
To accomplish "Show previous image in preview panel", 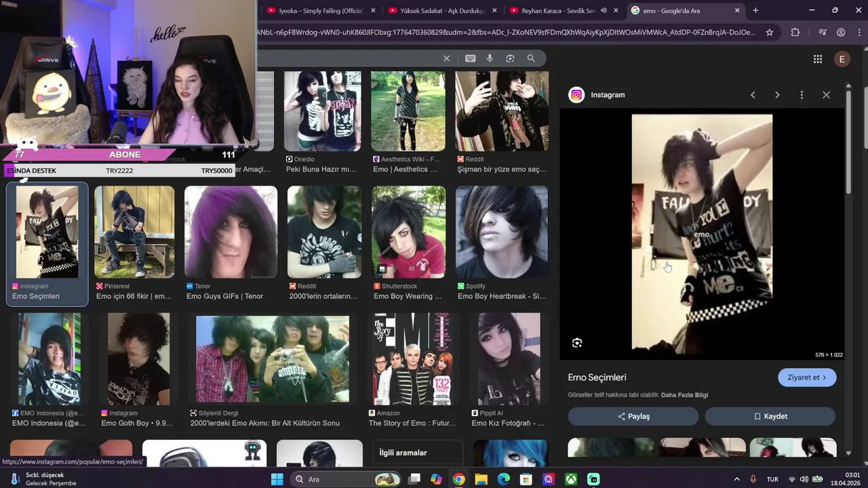I will 753,95.
